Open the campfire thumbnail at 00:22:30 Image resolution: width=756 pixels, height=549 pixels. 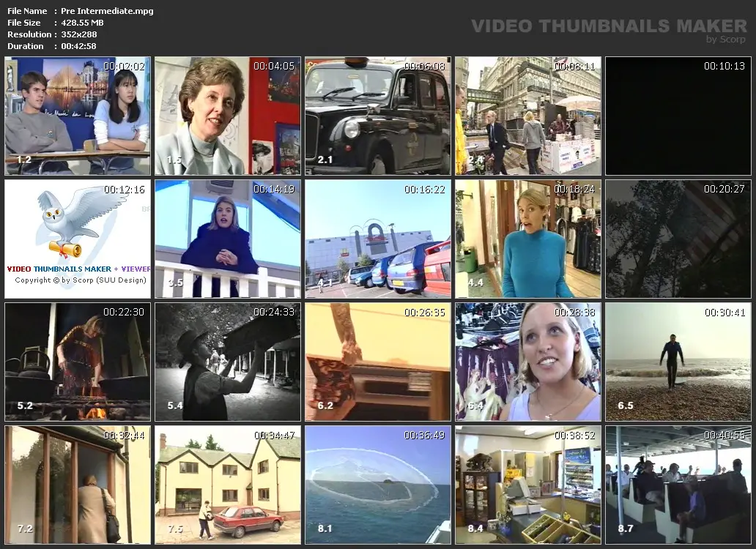point(78,362)
